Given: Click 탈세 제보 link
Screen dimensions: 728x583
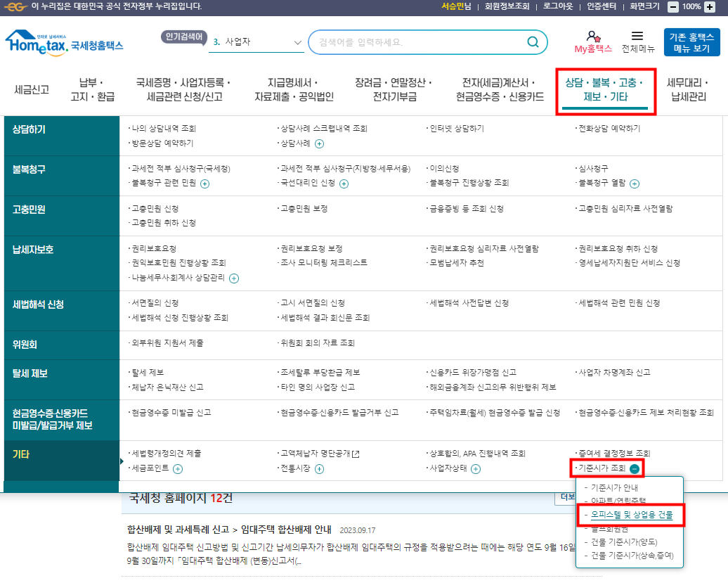Looking at the screenshot, I should [148, 373].
